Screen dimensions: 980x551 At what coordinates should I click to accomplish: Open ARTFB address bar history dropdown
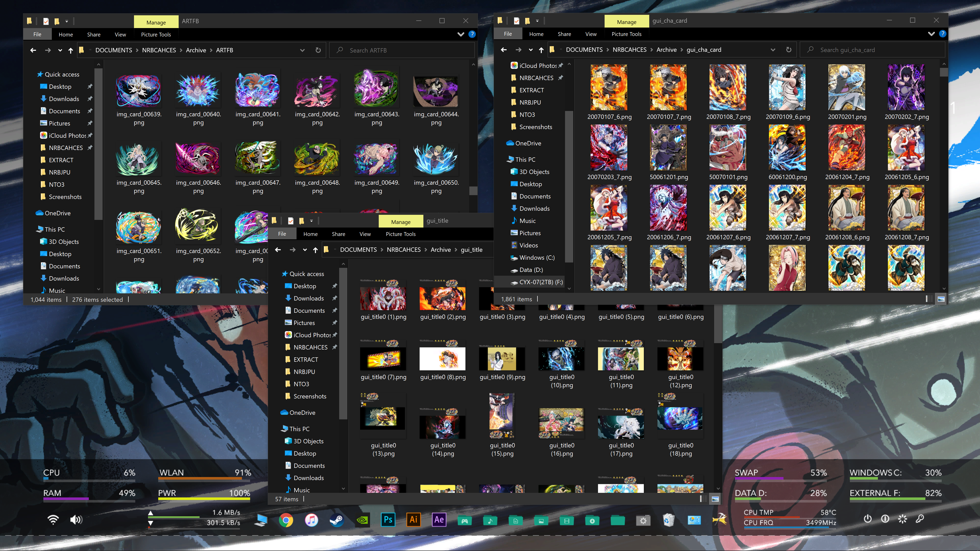coord(302,50)
